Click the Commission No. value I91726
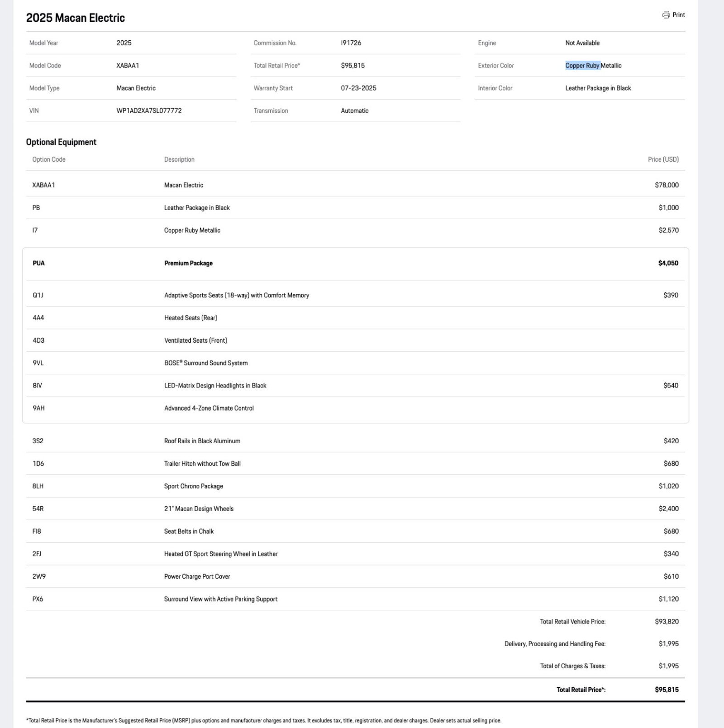This screenshot has height=728, width=724. pos(351,43)
